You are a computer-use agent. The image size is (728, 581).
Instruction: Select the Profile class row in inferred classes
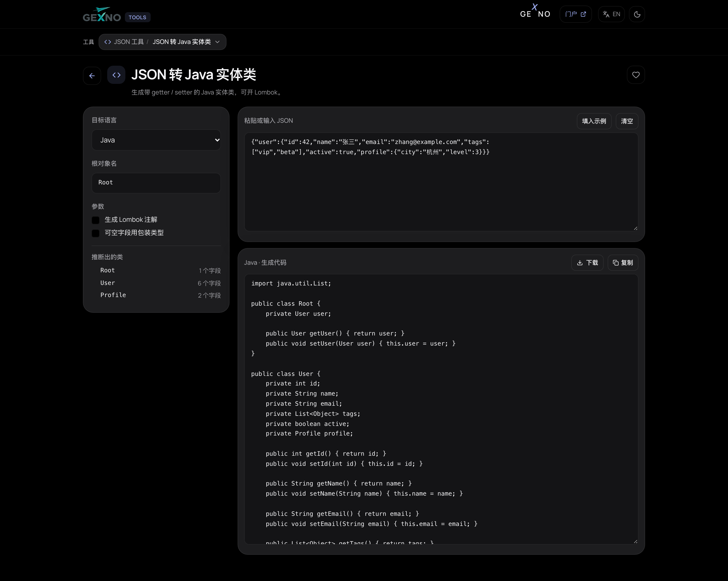pyautogui.click(x=156, y=295)
